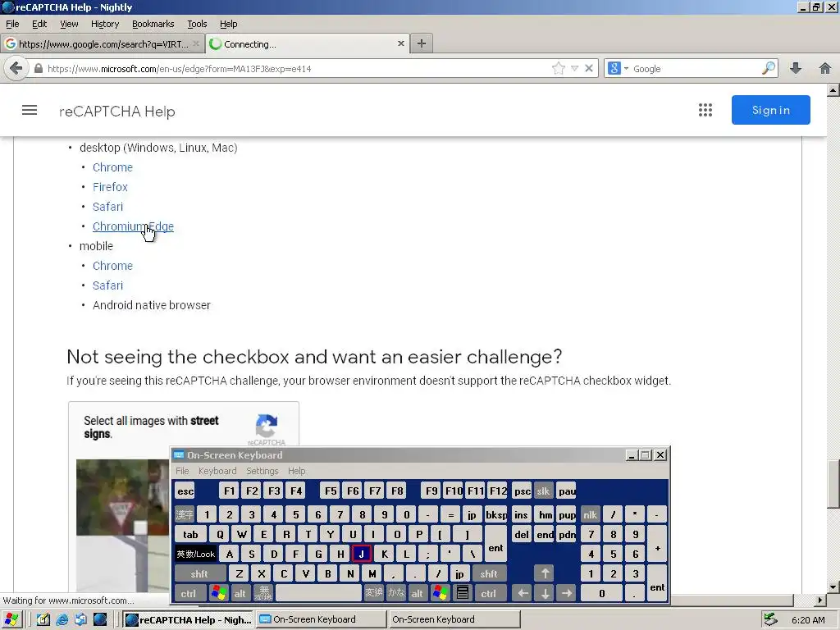Toggle the scroll lock slk key
The height and width of the screenshot is (630, 840).
point(543,491)
